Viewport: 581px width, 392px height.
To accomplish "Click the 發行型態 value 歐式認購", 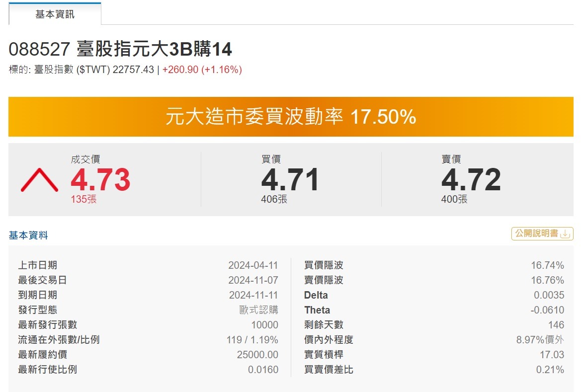I will click(x=258, y=310).
